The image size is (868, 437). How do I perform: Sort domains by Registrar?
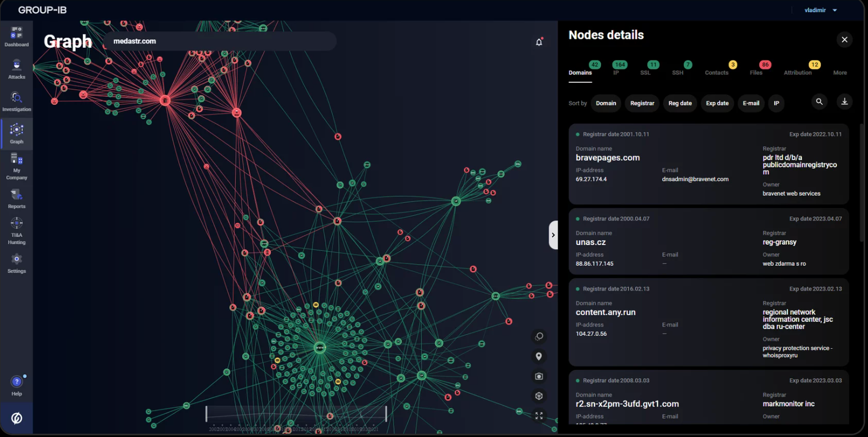coord(642,103)
